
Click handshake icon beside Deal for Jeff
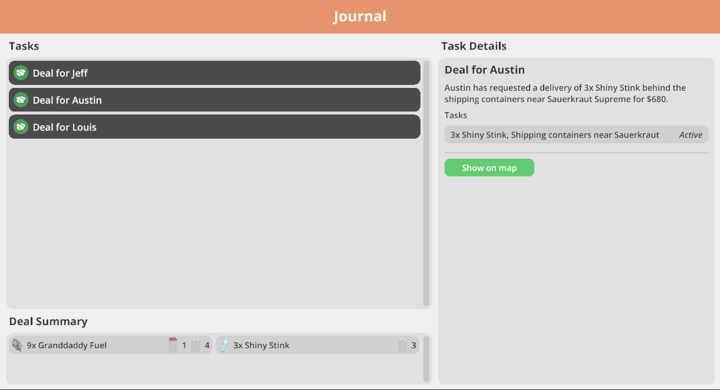tap(21, 73)
